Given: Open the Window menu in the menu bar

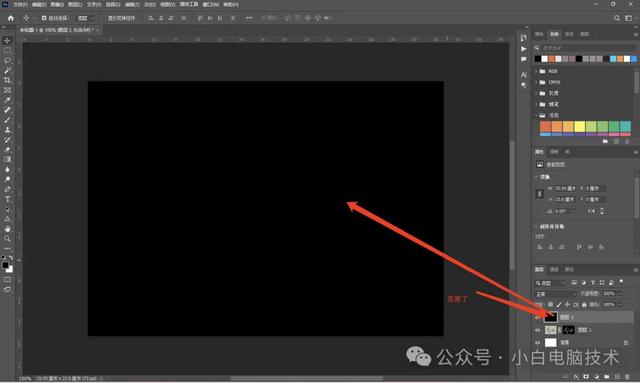Looking at the screenshot, I should pos(211,4).
